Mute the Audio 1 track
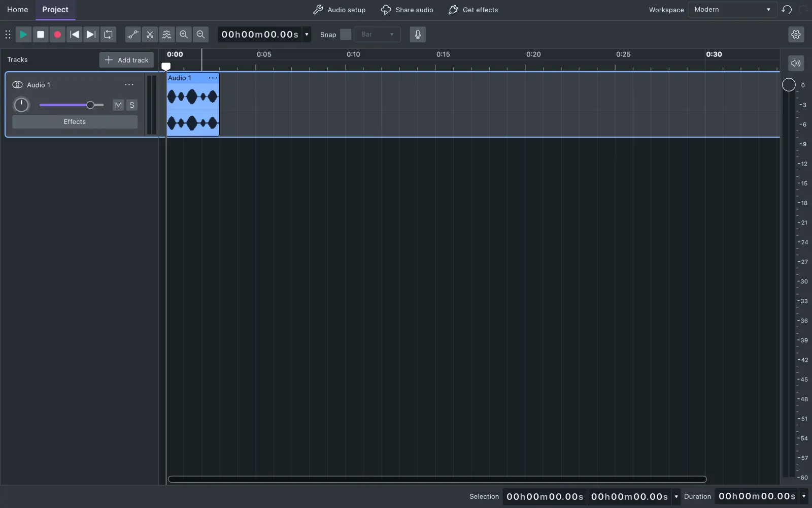 118,105
